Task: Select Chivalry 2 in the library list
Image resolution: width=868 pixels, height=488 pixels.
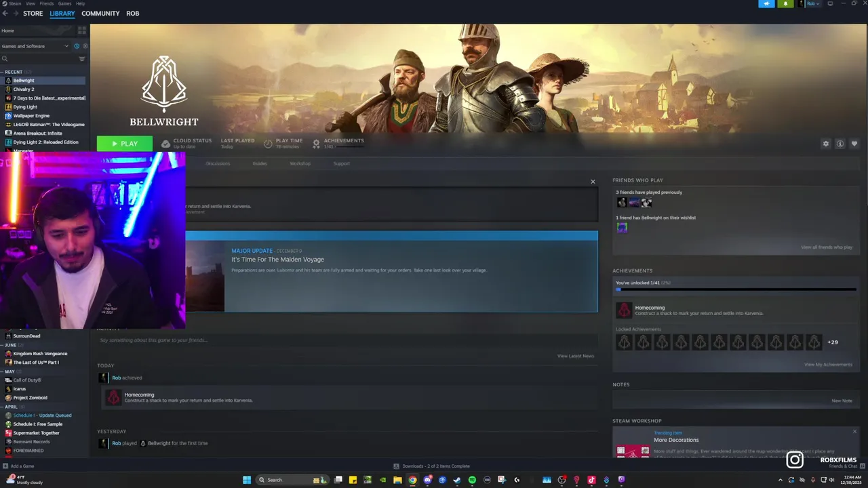Action: (x=44, y=89)
